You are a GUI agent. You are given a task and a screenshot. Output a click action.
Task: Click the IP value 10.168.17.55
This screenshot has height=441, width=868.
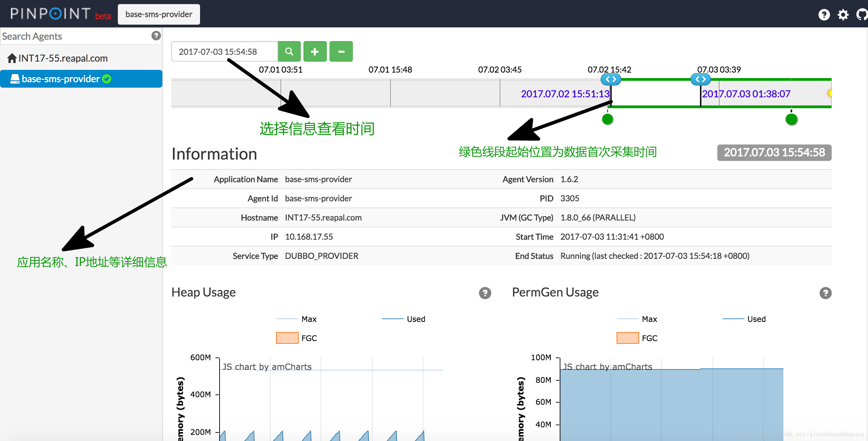click(309, 237)
